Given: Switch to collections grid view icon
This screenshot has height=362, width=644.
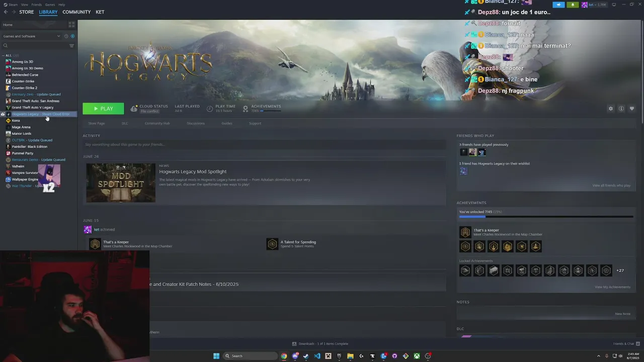Looking at the screenshot, I should (x=71, y=25).
